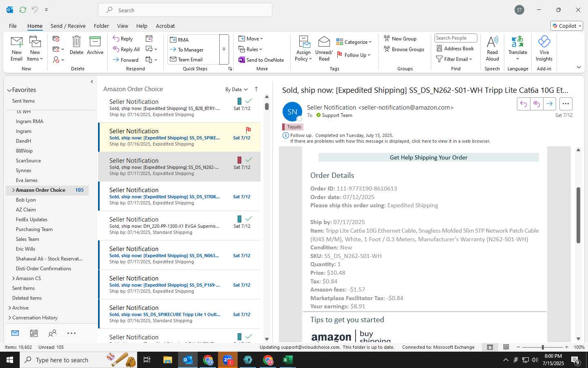
Task: Archive the selected email
Action: tap(95, 45)
